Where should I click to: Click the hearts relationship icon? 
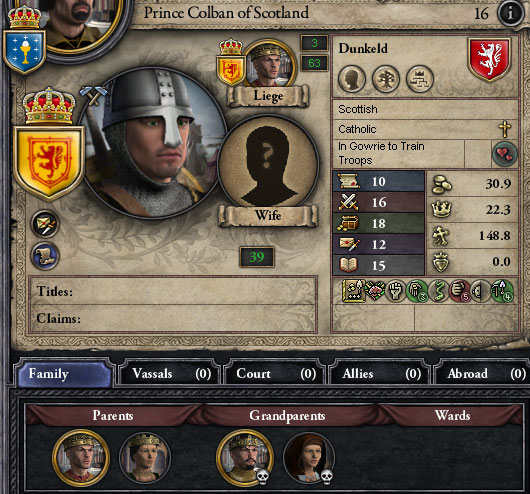tap(504, 155)
